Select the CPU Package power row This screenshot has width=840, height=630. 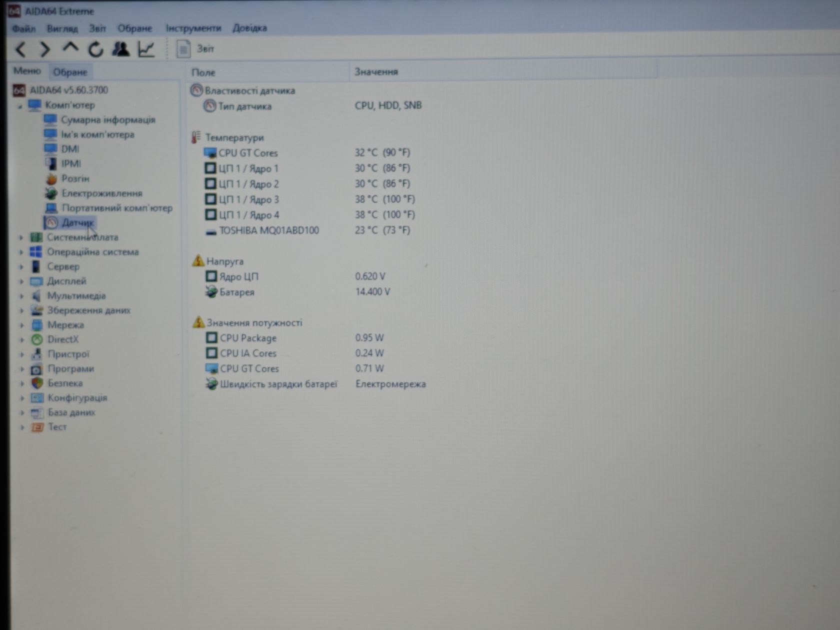pyautogui.click(x=295, y=338)
